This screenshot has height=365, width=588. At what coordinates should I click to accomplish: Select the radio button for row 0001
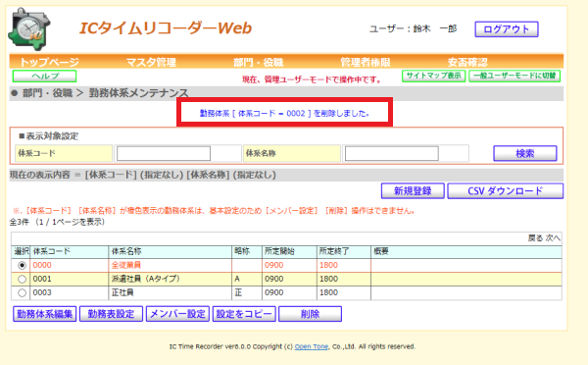pyautogui.click(x=22, y=279)
